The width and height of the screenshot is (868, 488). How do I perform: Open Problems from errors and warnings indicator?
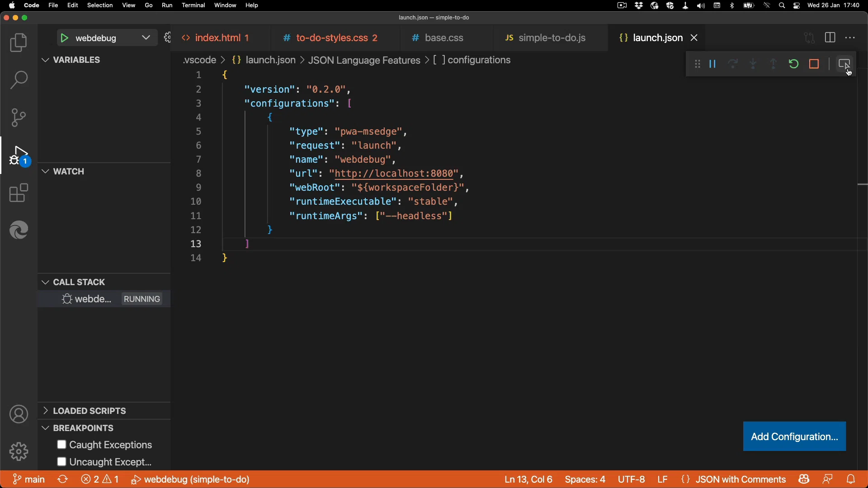coord(100,479)
